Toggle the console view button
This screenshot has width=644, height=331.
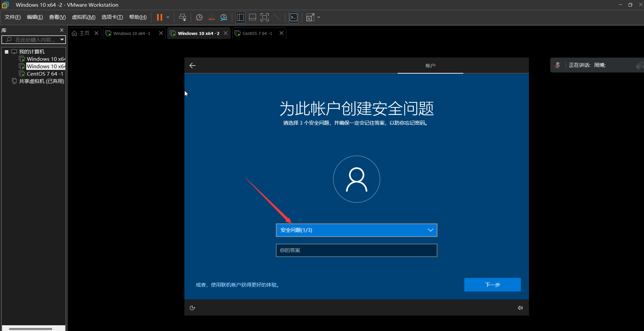294,17
